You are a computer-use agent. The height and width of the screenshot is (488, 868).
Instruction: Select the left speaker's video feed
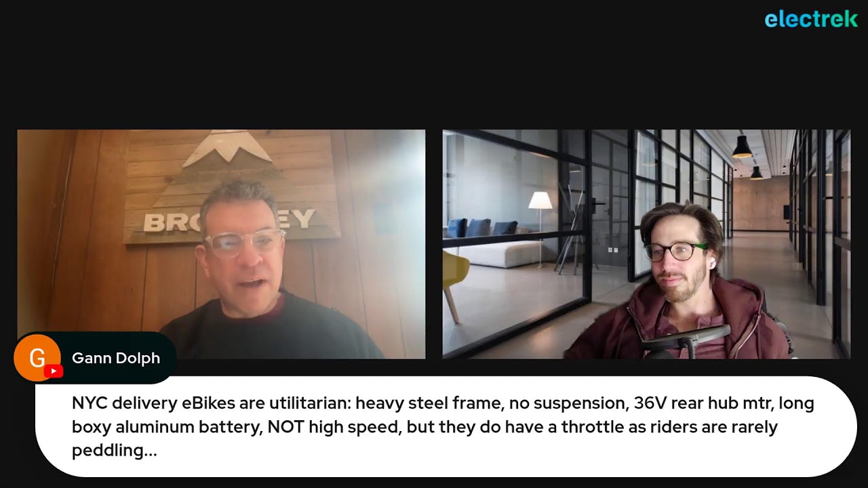tap(221, 244)
